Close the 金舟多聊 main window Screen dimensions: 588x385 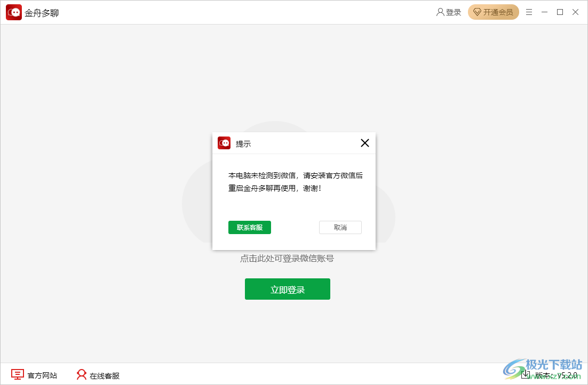(575, 12)
